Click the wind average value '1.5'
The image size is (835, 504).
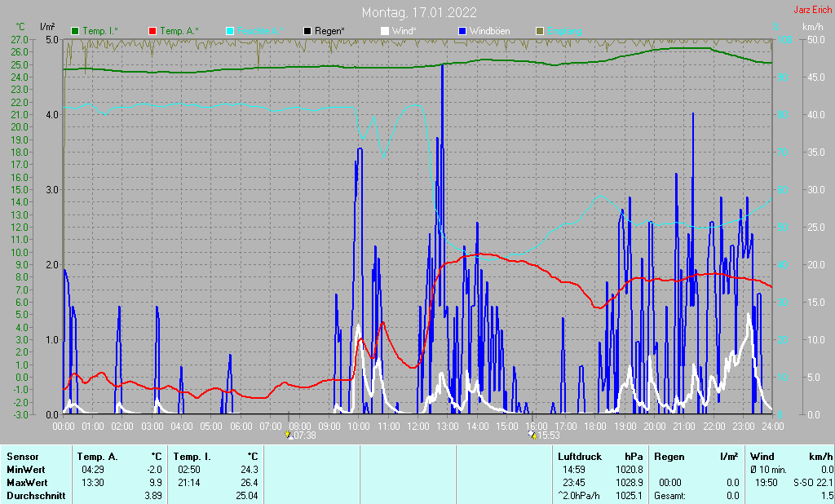pos(827,496)
